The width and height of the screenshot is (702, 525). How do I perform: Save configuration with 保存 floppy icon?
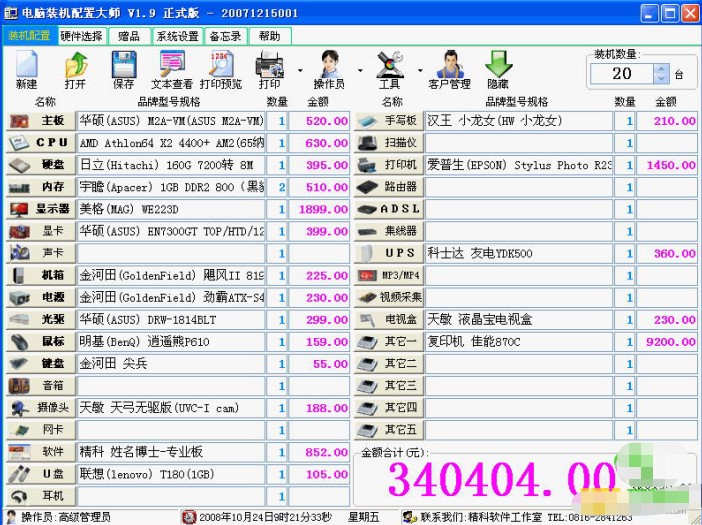click(124, 70)
